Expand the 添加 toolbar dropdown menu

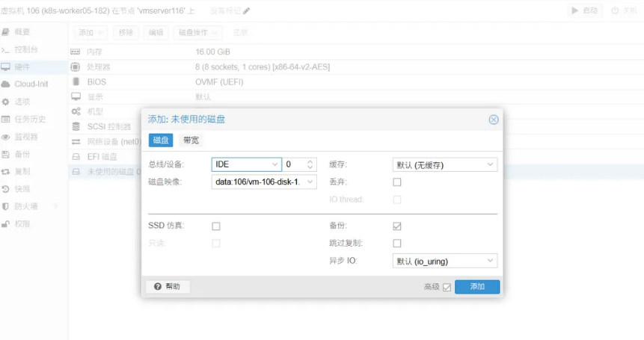click(91, 32)
